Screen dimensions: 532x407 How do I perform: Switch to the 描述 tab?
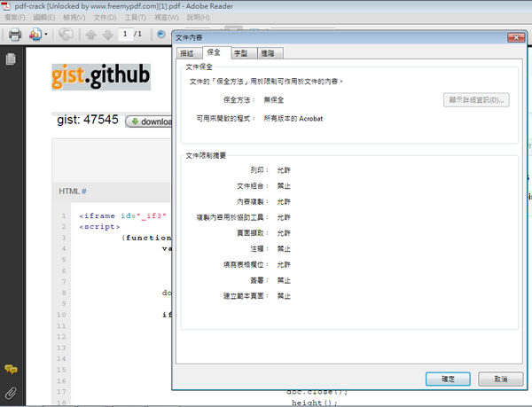189,53
